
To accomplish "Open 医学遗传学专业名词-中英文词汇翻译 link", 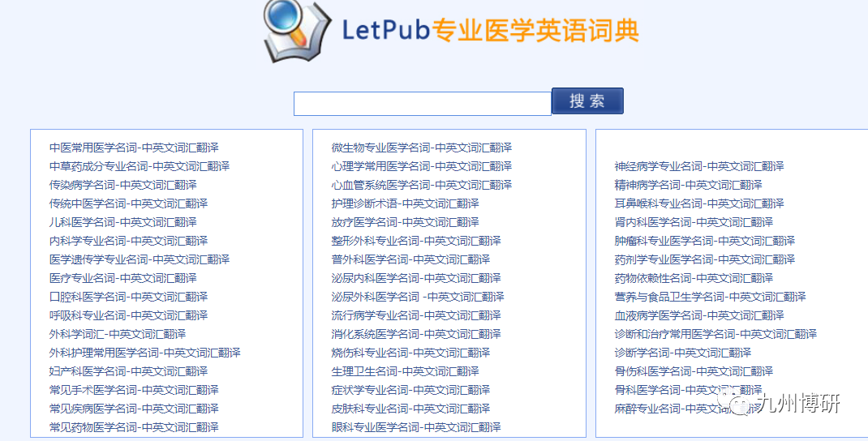I will click(140, 259).
